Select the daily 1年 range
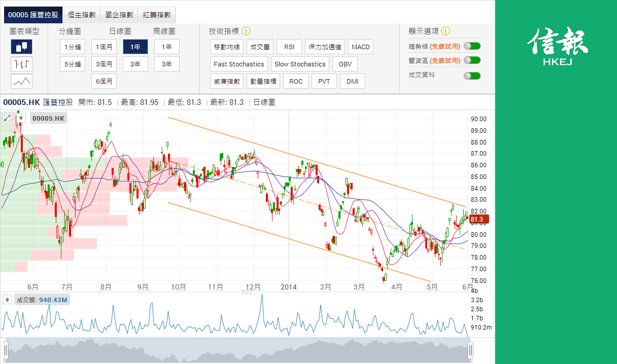The height and width of the screenshot is (364, 617). tap(135, 47)
